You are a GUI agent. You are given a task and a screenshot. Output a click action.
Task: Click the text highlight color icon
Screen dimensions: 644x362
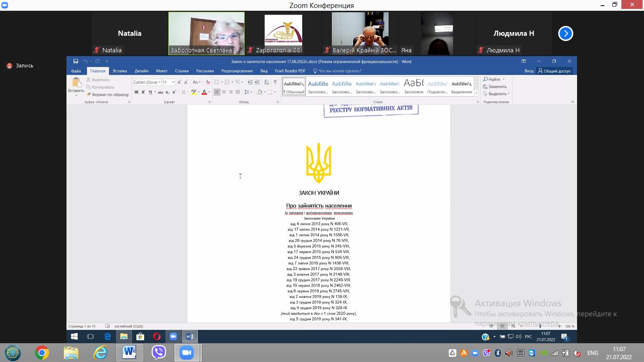(194, 92)
